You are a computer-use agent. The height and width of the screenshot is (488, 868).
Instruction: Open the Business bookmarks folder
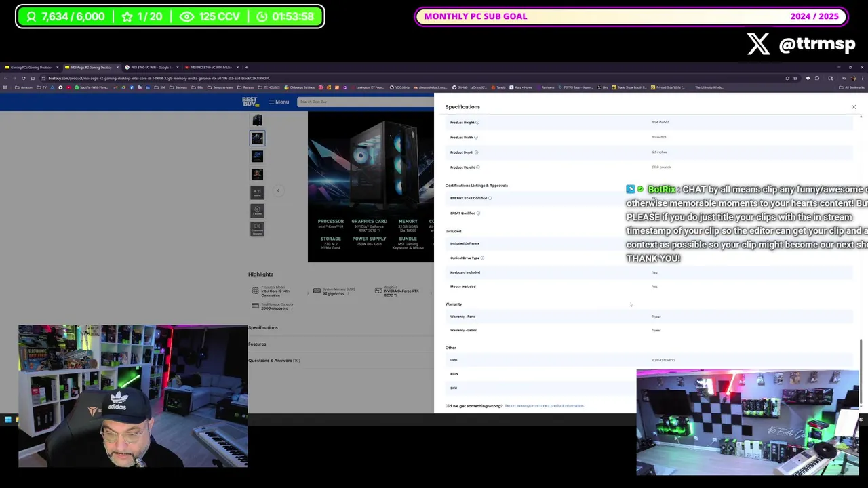coord(178,87)
